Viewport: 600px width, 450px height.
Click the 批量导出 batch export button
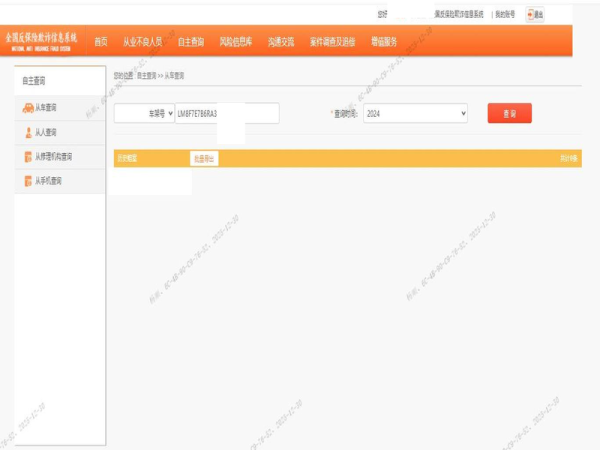[204, 158]
